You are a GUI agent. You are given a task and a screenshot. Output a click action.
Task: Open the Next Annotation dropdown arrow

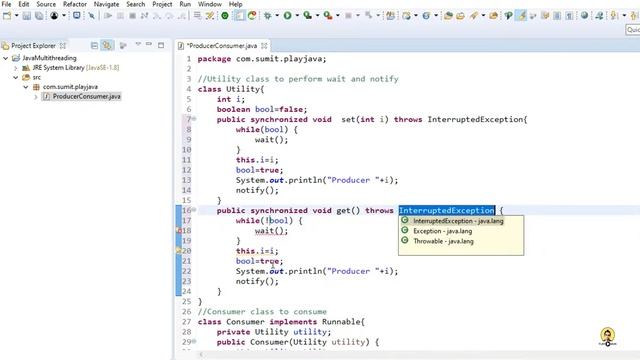(624, 16)
